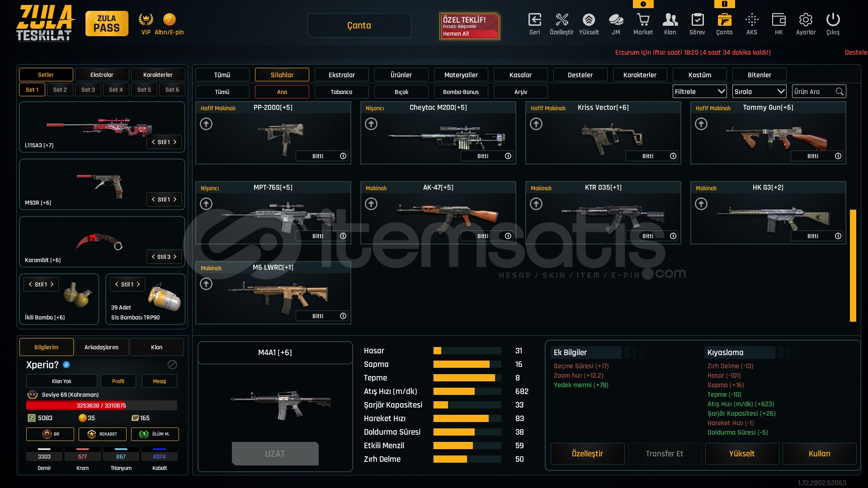Open the AKS icon
Screen dimensions: 868x488
(751, 19)
